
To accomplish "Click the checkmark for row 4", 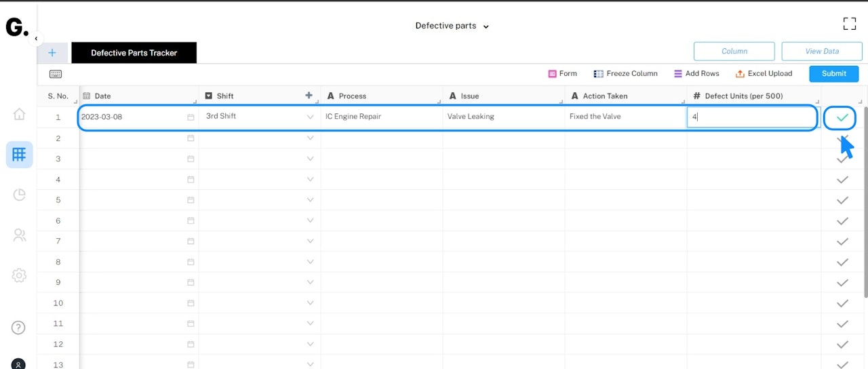I will [x=842, y=180].
